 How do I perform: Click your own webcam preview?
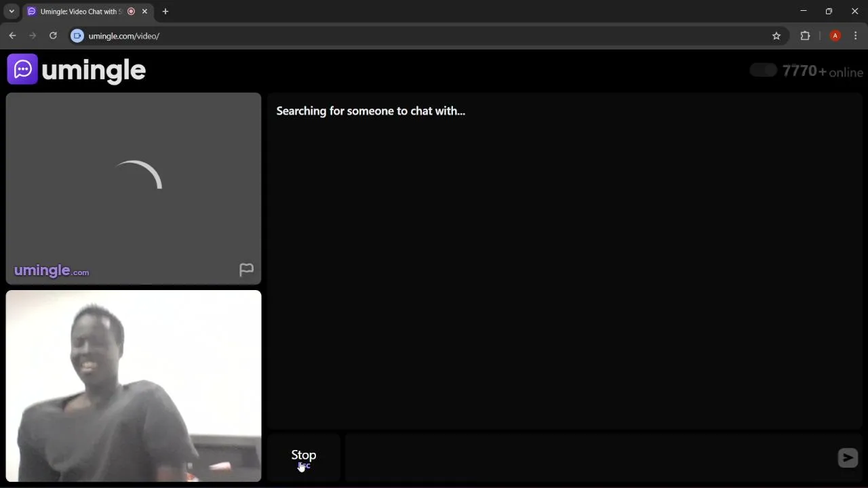[134, 386]
